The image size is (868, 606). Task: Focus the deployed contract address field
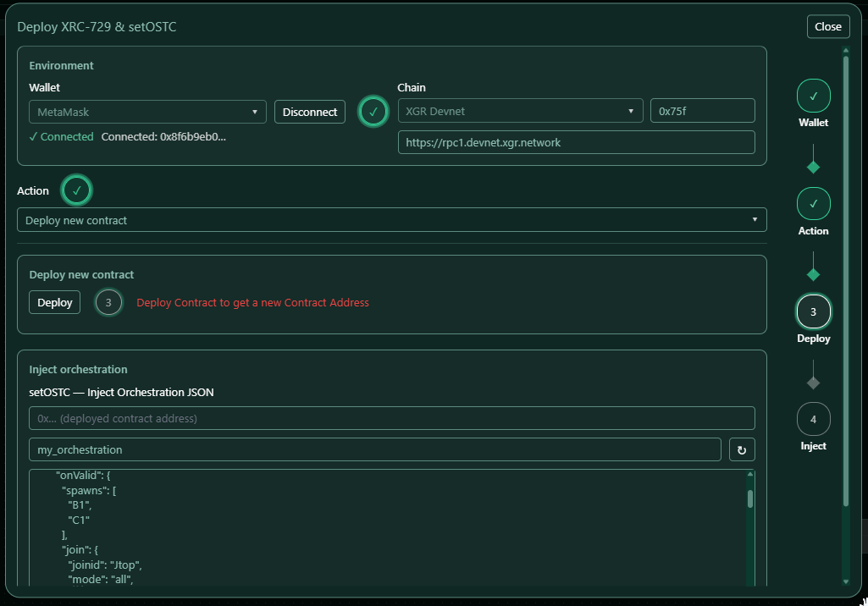click(x=392, y=418)
